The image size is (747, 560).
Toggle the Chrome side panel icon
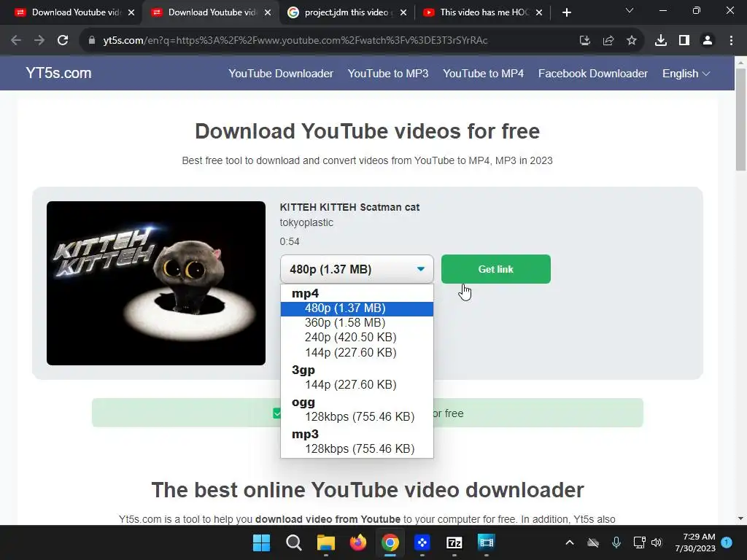pos(684,41)
